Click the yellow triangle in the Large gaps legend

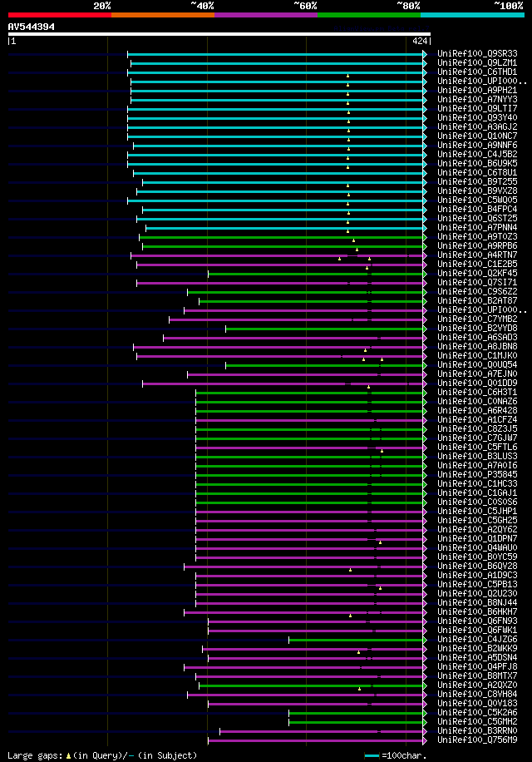[x=68, y=756]
